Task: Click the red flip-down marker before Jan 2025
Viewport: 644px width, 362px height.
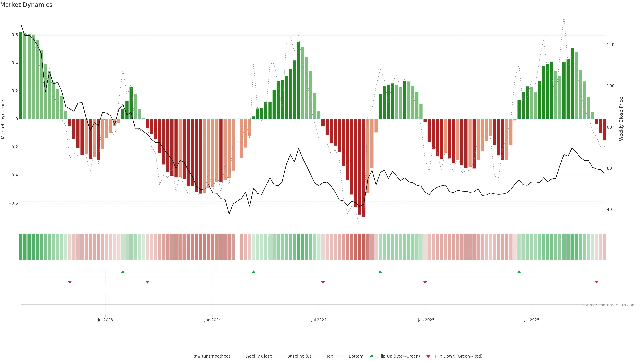Action: (425, 282)
